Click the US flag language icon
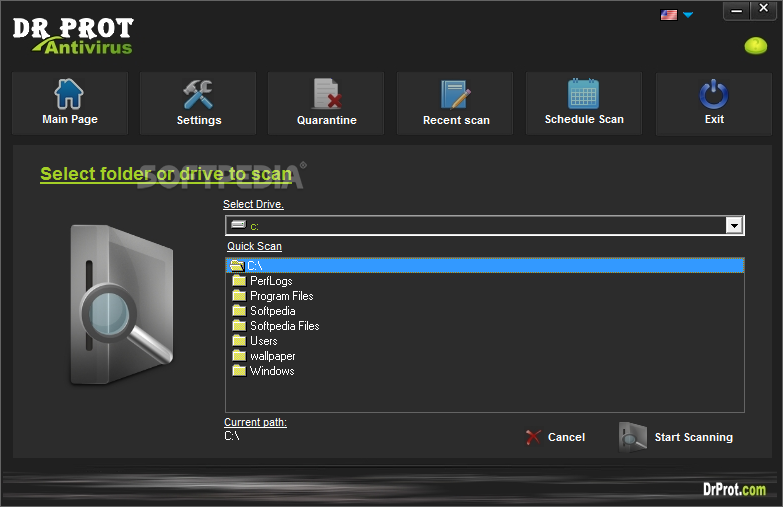This screenshot has width=783, height=507. pyautogui.click(x=669, y=15)
